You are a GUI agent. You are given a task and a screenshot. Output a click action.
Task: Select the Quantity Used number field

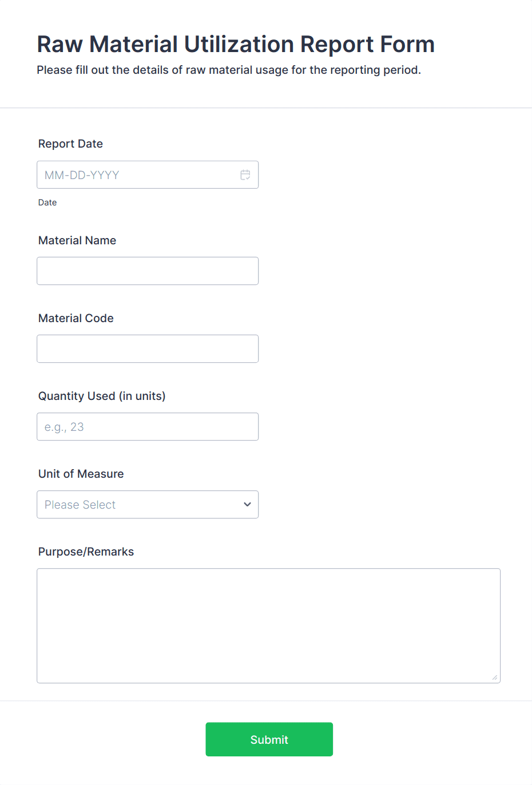148,427
